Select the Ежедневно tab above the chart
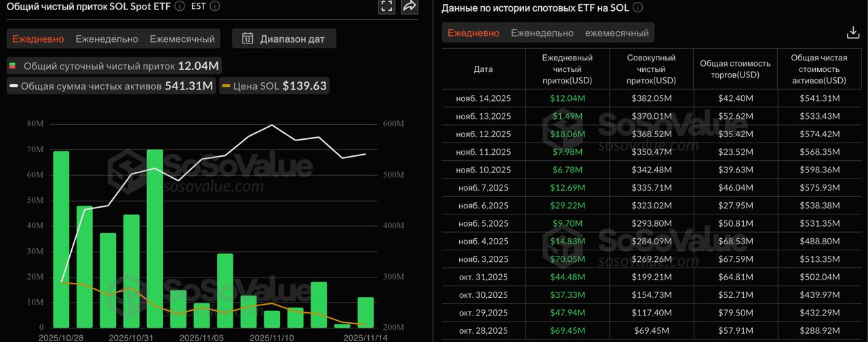Image resolution: width=868 pixels, height=342 pixels. [38, 39]
